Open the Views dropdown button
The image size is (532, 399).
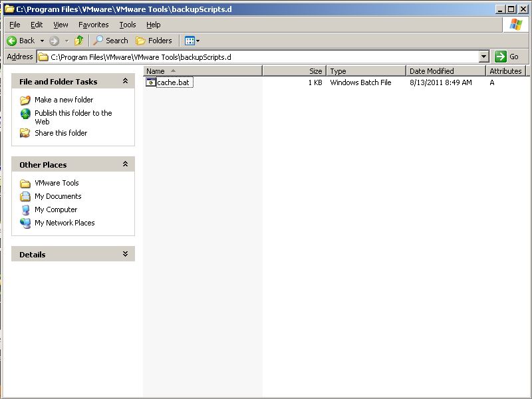pos(192,41)
